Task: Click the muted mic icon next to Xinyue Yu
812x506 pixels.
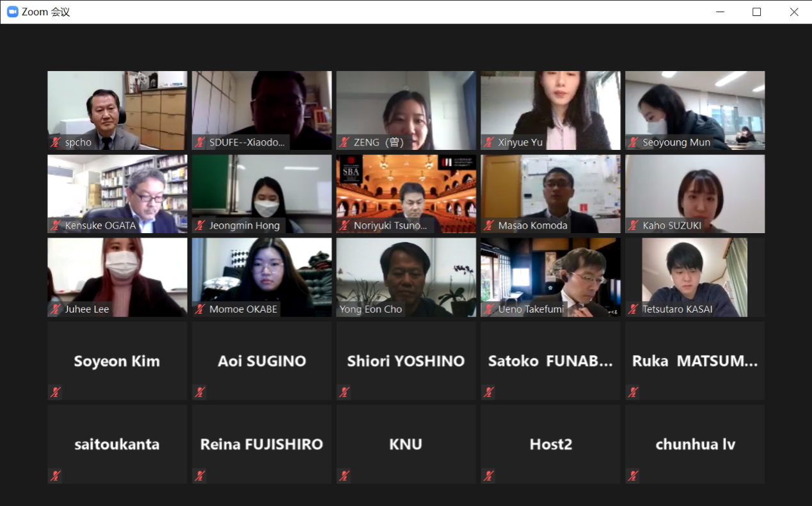Action: pyautogui.click(x=490, y=142)
